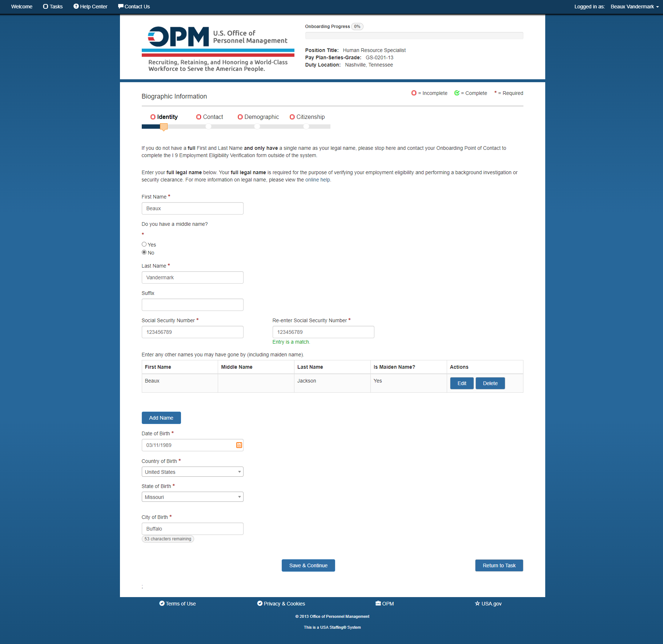The height and width of the screenshot is (644, 663).
Task: Click the orange Identity step marker
Action: 164,127
